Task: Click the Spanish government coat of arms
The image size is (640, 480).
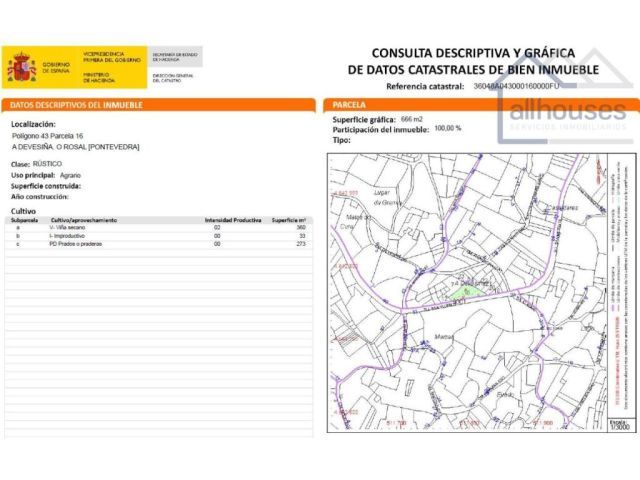Action: coord(22,67)
